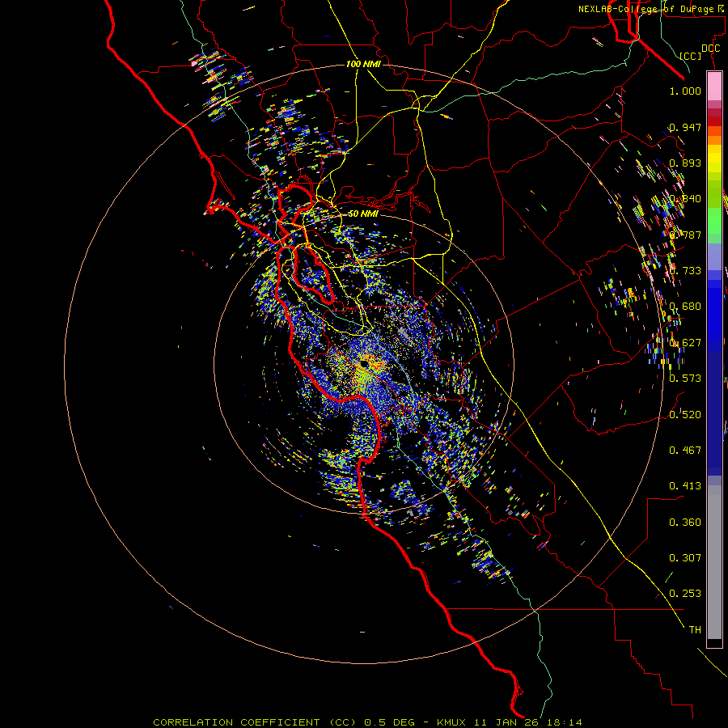Pick the red swatch on the color bar

pyautogui.click(x=714, y=121)
